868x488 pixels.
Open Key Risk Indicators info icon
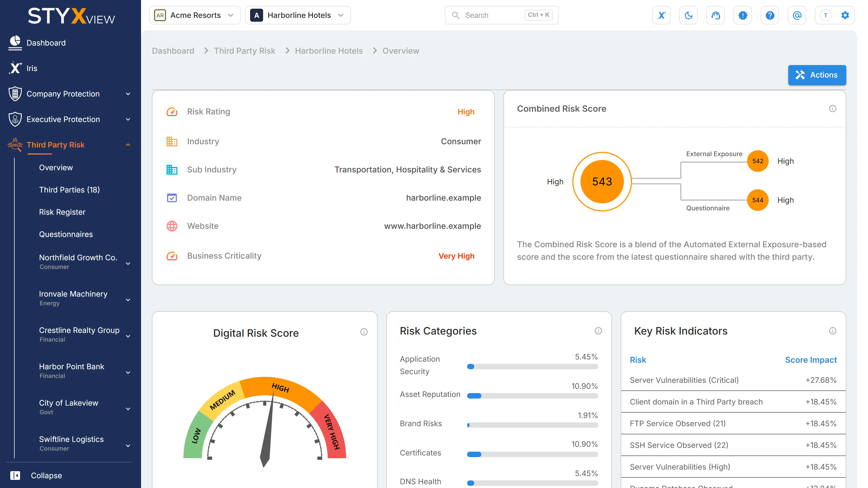[x=833, y=331]
